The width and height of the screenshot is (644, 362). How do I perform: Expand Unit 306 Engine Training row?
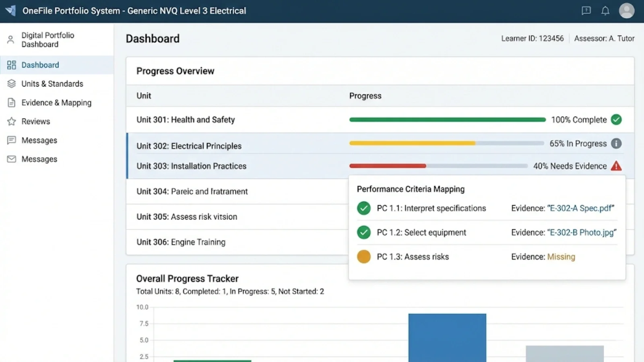pyautogui.click(x=181, y=242)
